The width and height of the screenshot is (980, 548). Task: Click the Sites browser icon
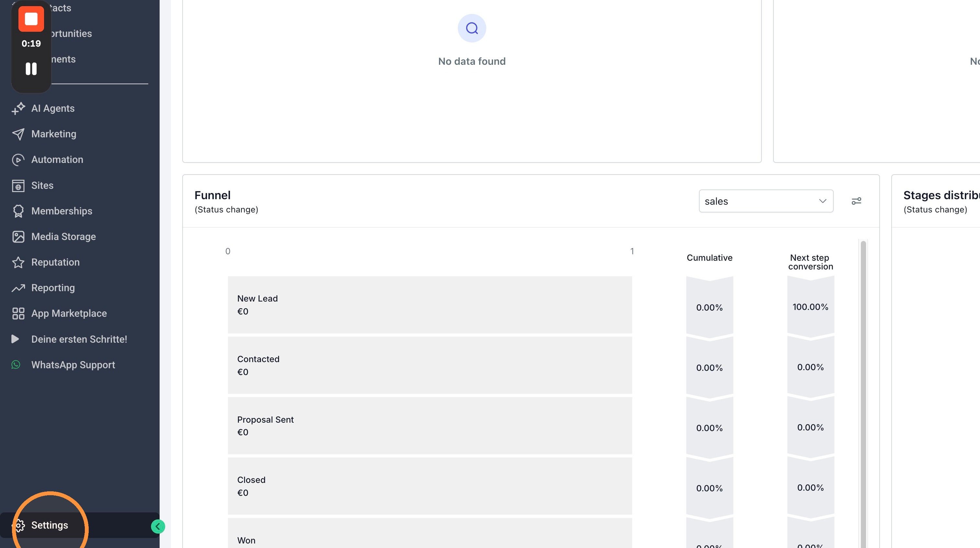point(18,186)
